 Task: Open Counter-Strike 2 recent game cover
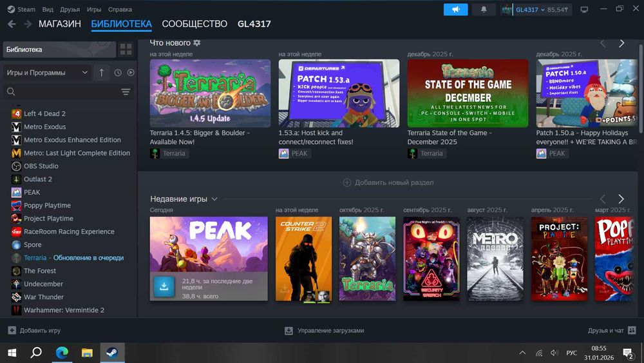303,259
